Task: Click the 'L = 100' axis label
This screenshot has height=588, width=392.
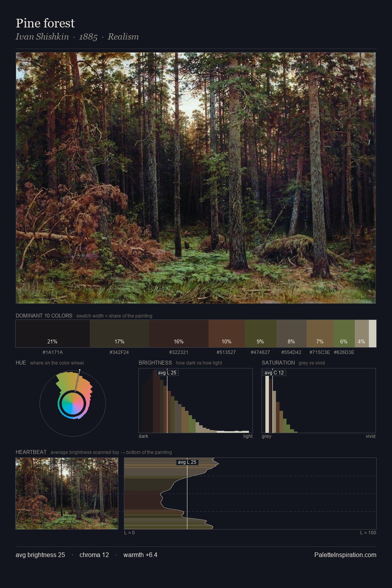Action: click(x=368, y=533)
